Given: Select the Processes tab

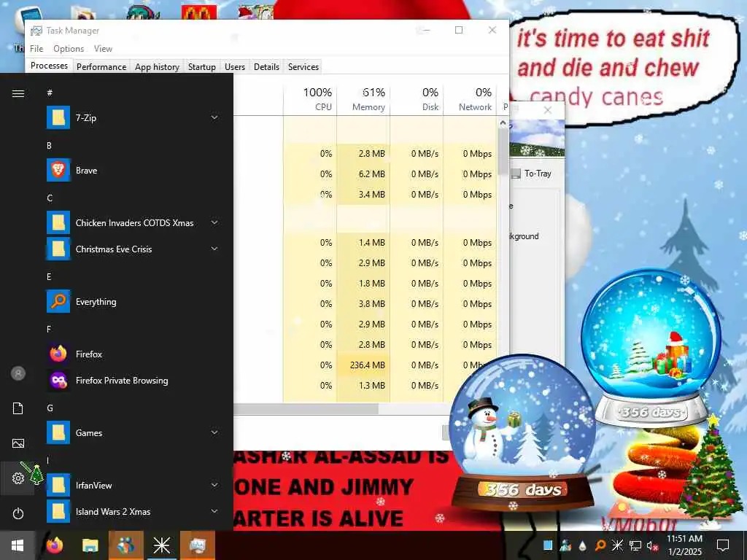Looking at the screenshot, I should [49, 66].
